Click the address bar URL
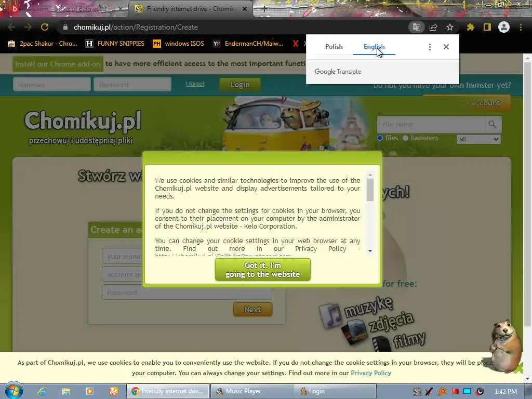532x399 pixels. pyautogui.click(x=136, y=27)
